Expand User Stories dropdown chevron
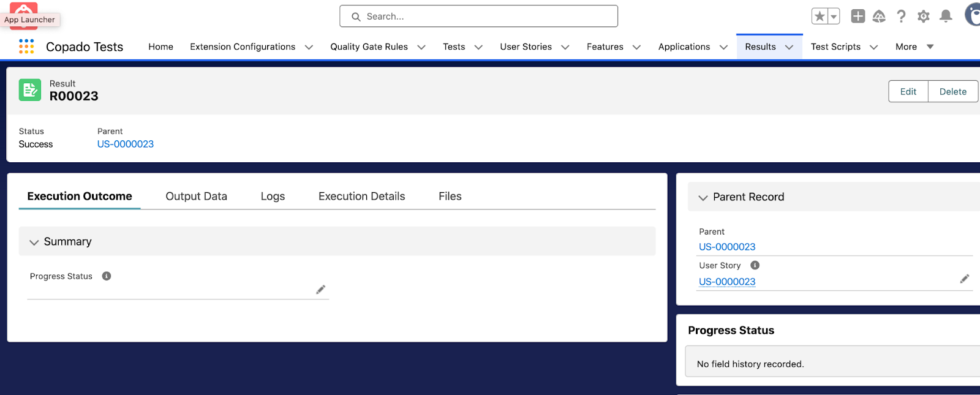 point(565,47)
